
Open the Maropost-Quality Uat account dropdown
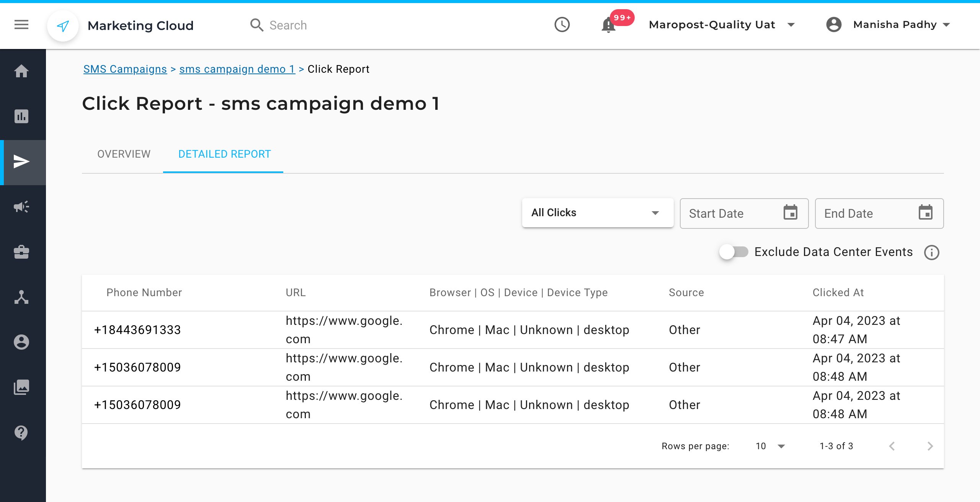point(722,25)
